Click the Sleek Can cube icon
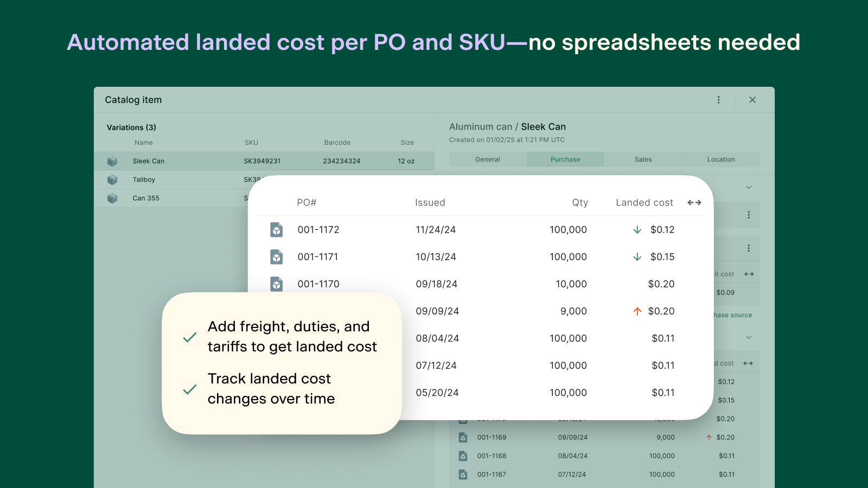Screen dimensions: 868x488 click(112, 161)
